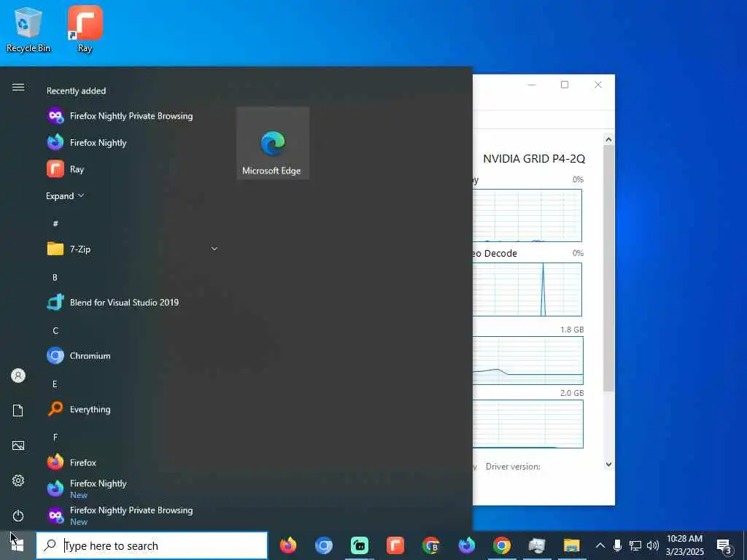The height and width of the screenshot is (560, 747).
Task: Click the NVIDIA GRID P4-2Q heading
Action: click(x=534, y=158)
